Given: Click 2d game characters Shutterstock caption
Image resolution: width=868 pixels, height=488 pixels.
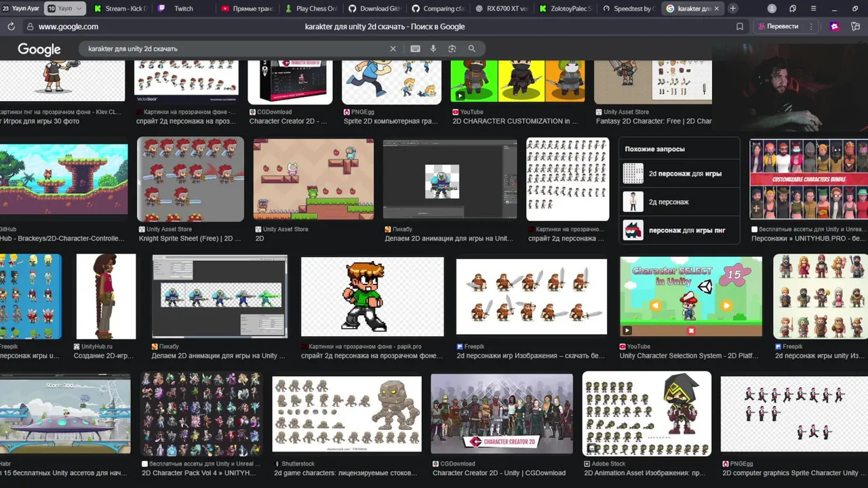Looking at the screenshot, I should 345,473.
